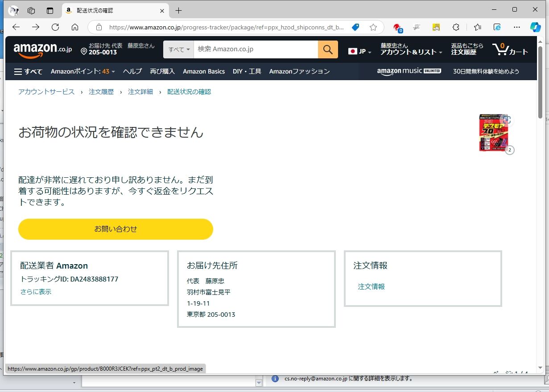Open the JP language selector dropdown

click(x=360, y=51)
